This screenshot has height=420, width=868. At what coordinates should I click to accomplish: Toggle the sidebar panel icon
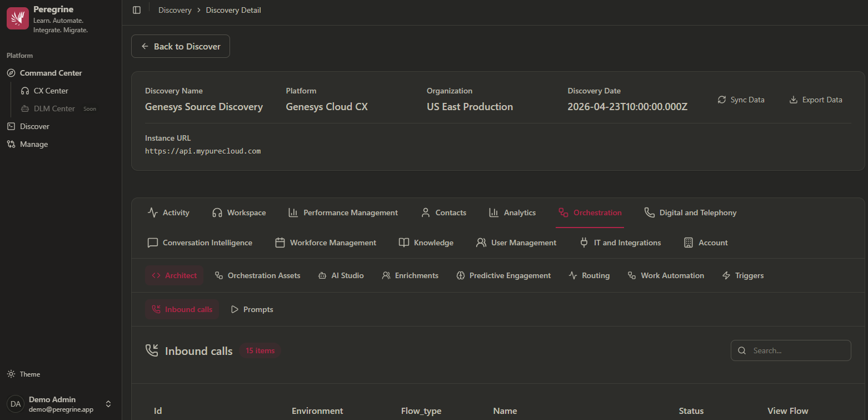point(137,10)
